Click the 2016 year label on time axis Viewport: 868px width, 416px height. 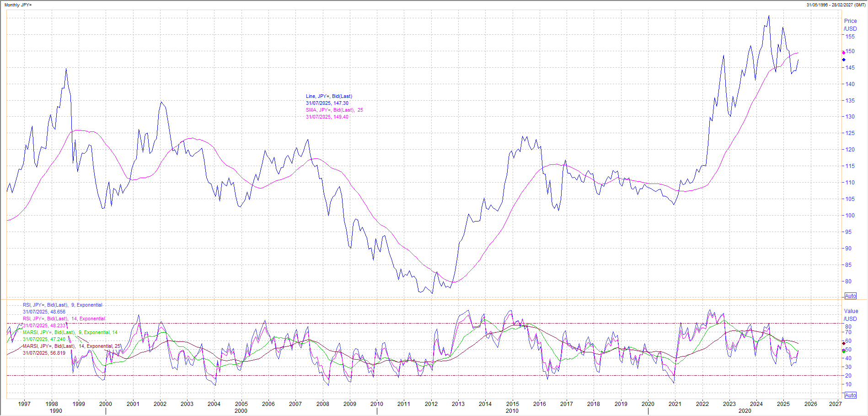(540, 404)
